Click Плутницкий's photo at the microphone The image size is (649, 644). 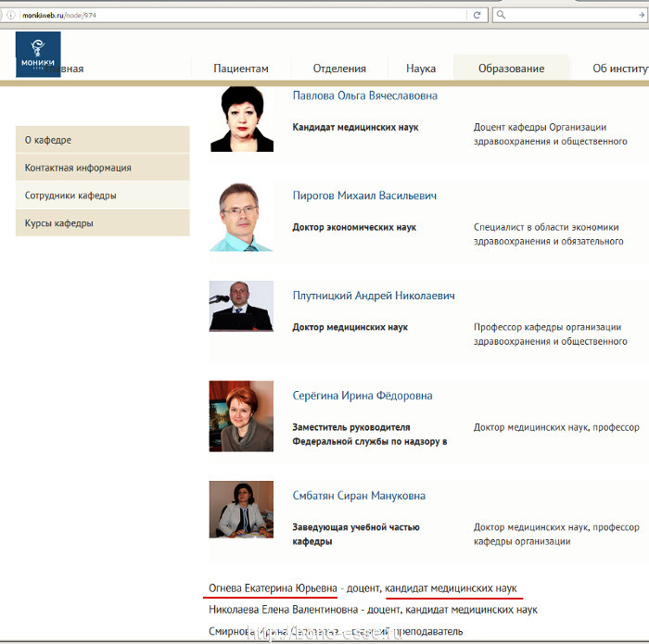(x=241, y=306)
